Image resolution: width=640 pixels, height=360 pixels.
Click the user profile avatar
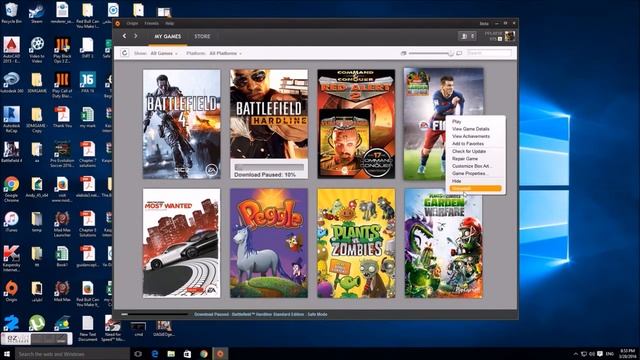click(x=510, y=36)
